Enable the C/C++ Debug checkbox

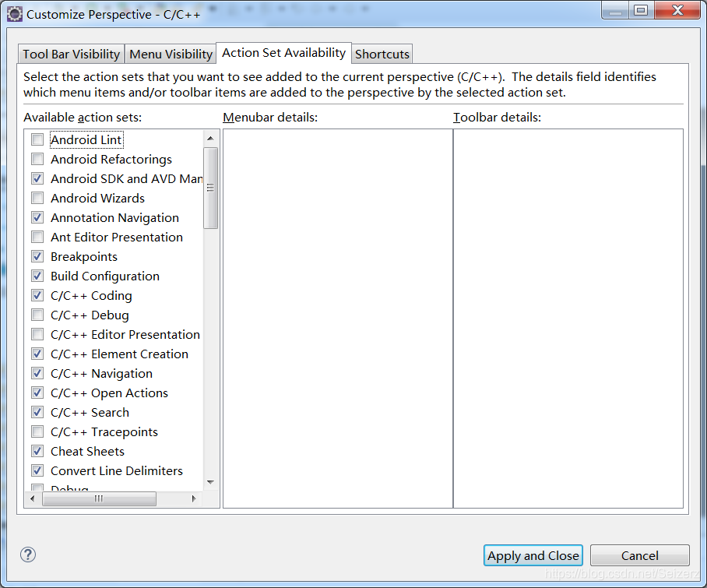[37, 315]
